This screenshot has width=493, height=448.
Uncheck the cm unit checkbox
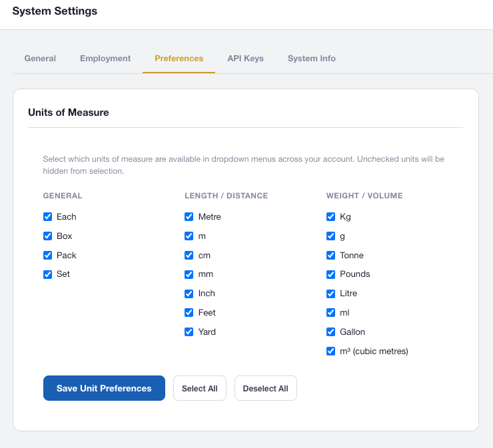tap(189, 255)
